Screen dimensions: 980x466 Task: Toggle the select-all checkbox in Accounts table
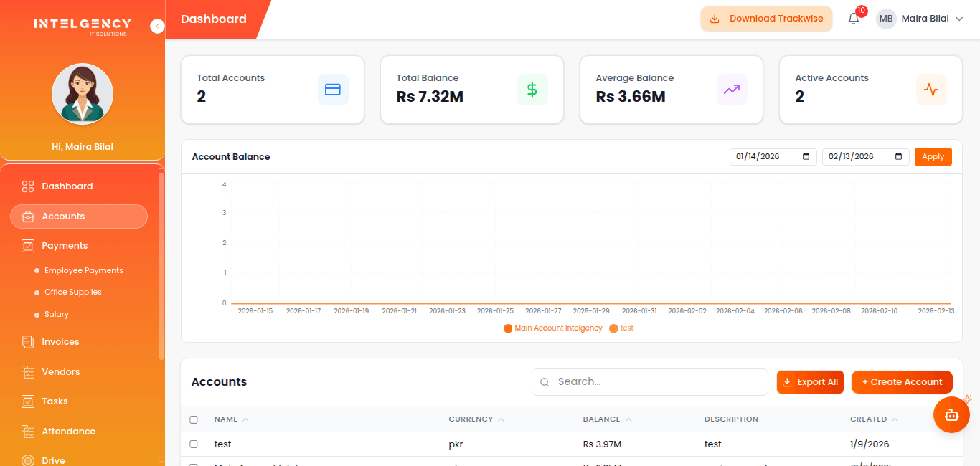[x=193, y=419]
